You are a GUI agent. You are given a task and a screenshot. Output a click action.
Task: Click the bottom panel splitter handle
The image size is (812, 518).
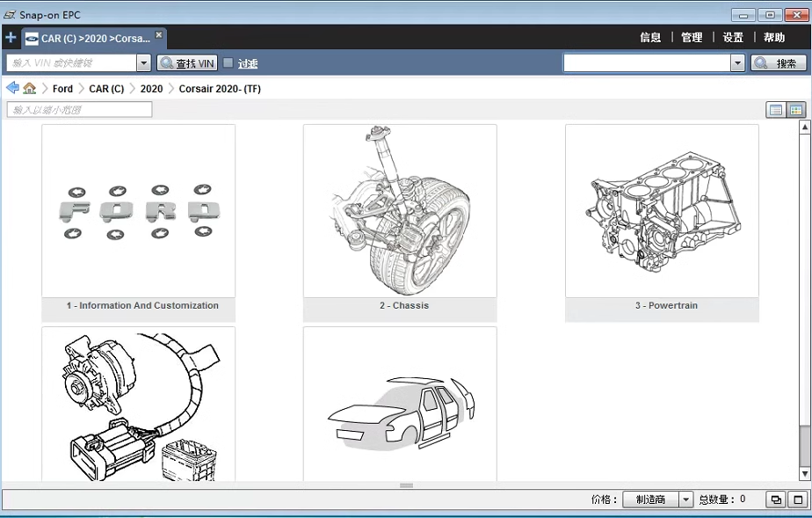coord(407,485)
